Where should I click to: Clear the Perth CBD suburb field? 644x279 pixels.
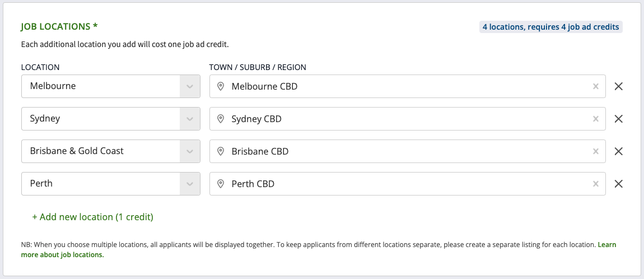(x=596, y=184)
